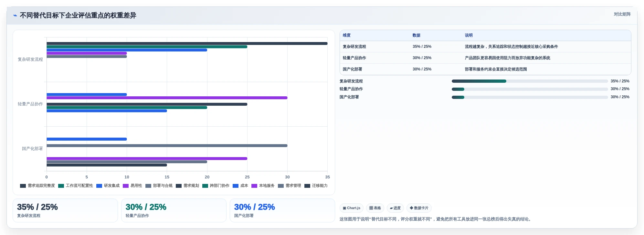Click the 进度 badge
The image size is (644, 235).
395,208
